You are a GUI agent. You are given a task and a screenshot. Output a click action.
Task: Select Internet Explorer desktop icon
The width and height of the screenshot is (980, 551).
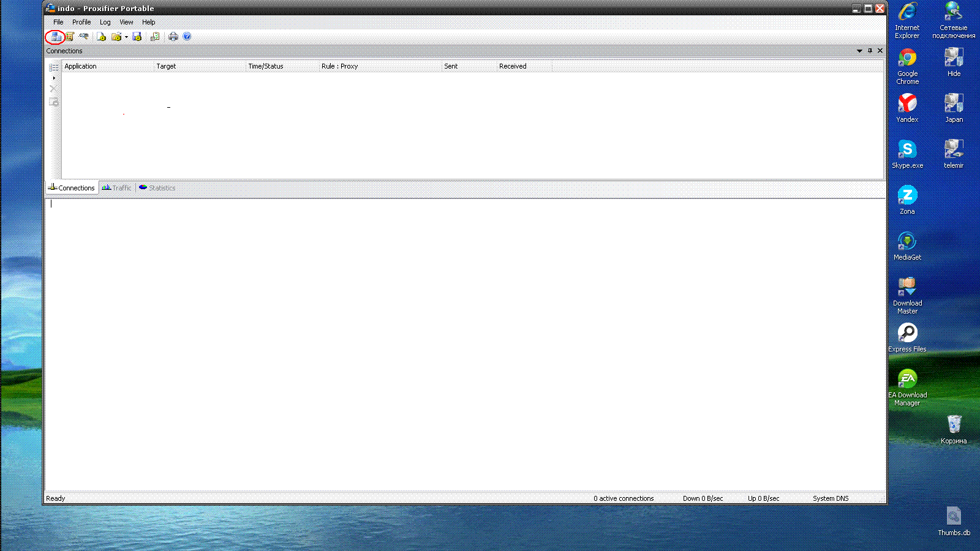point(907,20)
